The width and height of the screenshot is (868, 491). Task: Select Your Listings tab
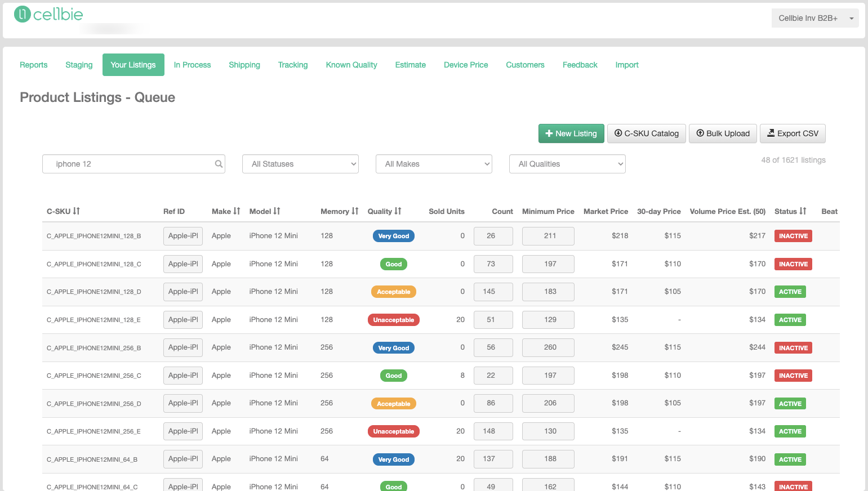click(133, 65)
